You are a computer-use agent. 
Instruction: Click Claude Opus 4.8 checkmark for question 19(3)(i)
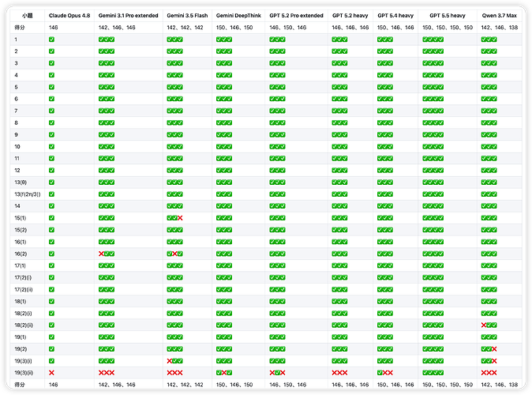click(51, 361)
